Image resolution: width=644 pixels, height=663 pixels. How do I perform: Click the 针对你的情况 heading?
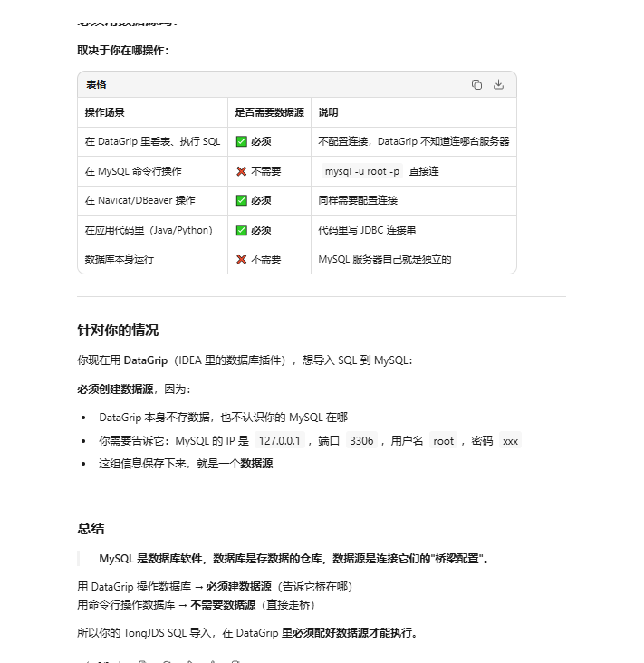tap(118, 331)
